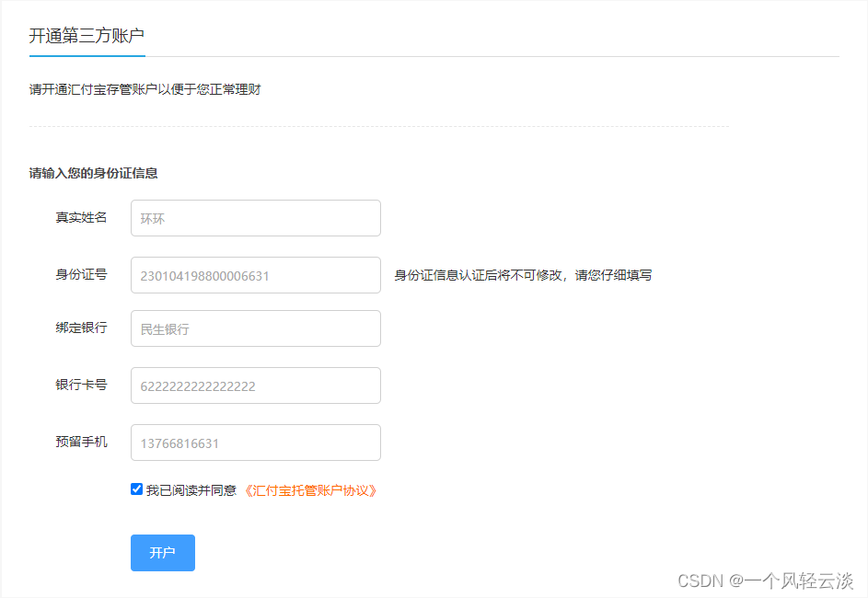Viewport: 868px width, 598px height.
Task: Uncheck the 我已阅读并同意 checkbox
Action: [x=137, y=489]
